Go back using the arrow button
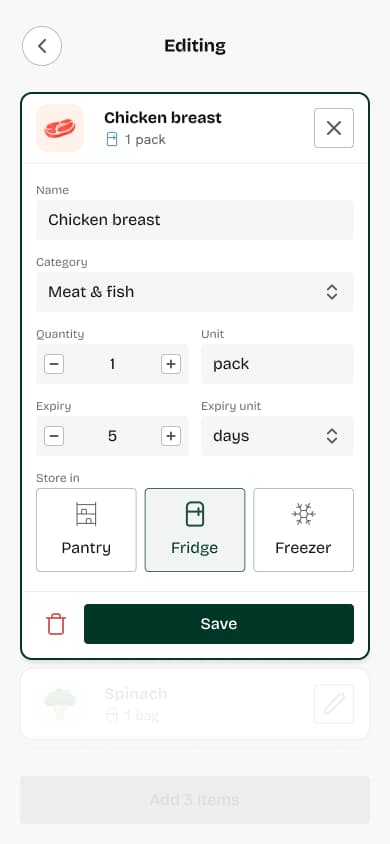 point(42,46)
